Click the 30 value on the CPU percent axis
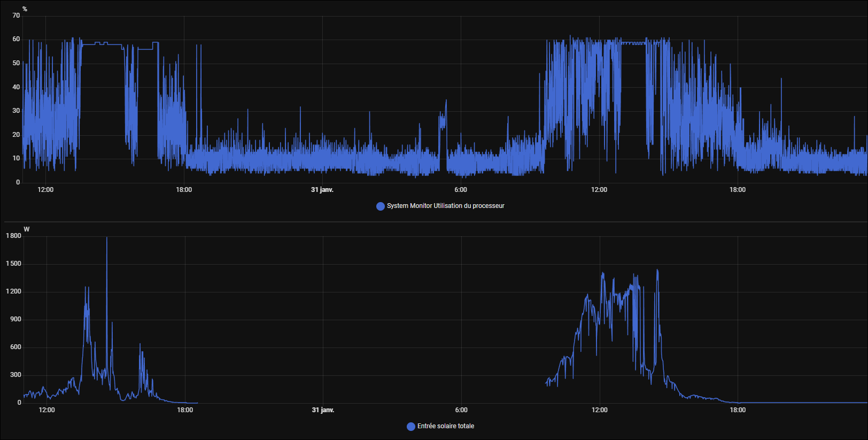The width and height of the screenshot is (868, 440). coord(16,111)
